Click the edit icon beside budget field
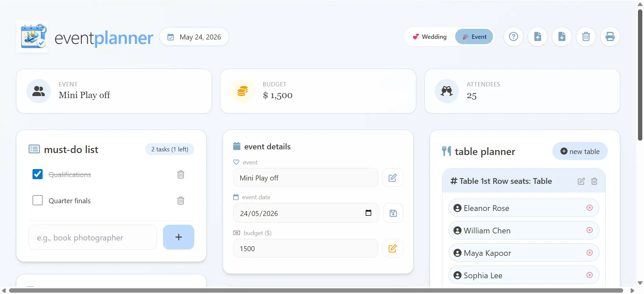Screen dimensions: 644x294 click(x=393, y=248)
